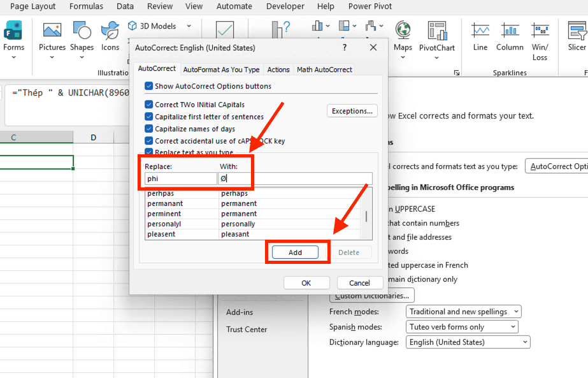Click the checkmark icon in ribbon
The width and height of the screenshot is (588, 378).
pos(225,29)
